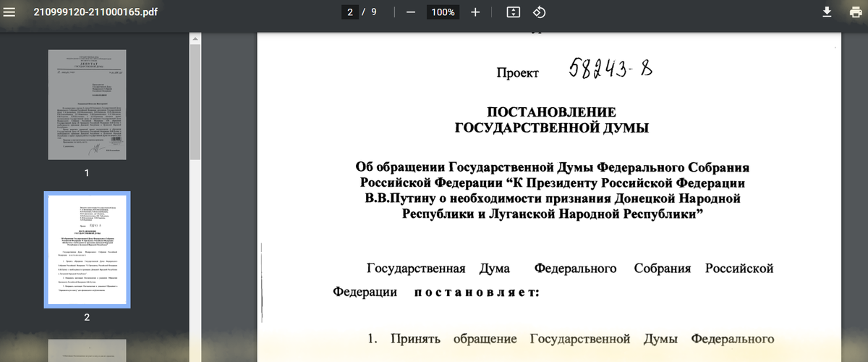The height and width of the screenshot is (362, 868).
Task: Zoom out with the minus button
Action: tap(410, 12)
